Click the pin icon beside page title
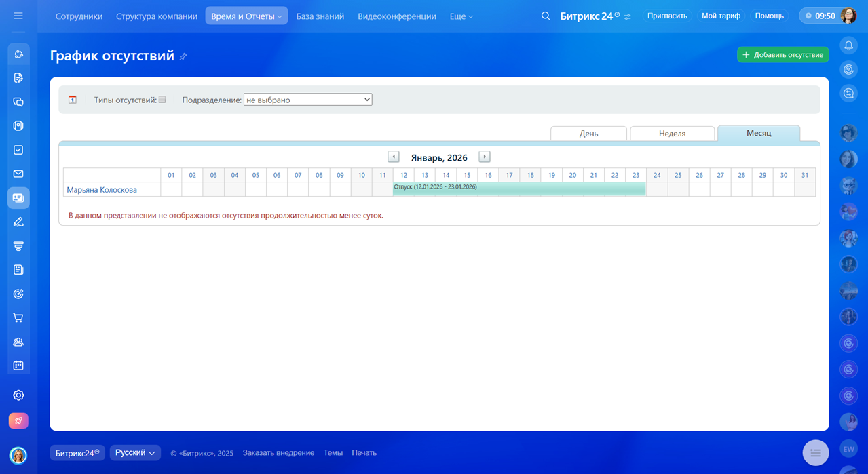Viewport: 868px width, 474px height. (183, 56)
